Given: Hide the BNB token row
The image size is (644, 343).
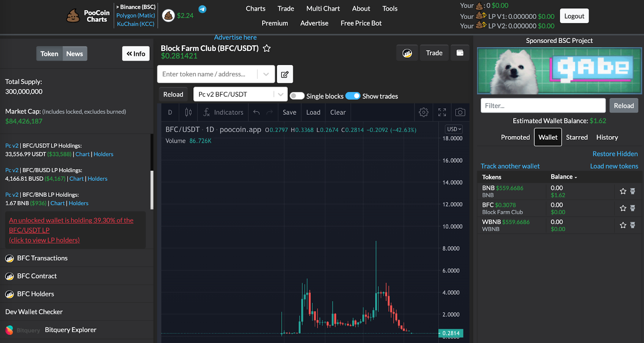Looking at the screenshot, I should pyautogui.click(x=633, y=191).
